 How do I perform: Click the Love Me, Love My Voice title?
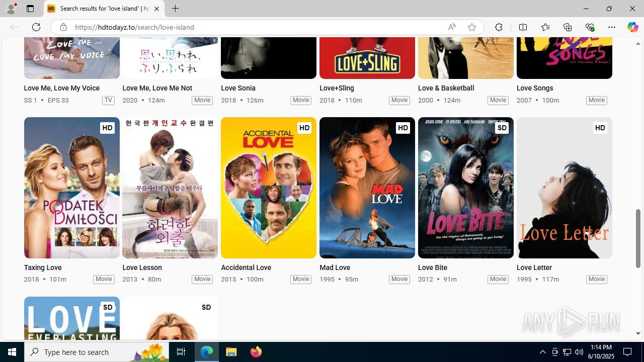pos(61,88)
